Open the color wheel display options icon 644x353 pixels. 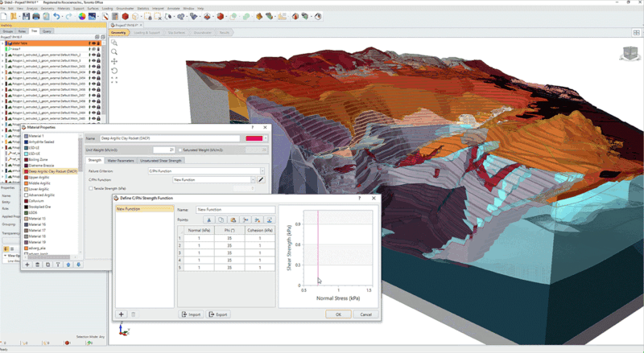82,16
